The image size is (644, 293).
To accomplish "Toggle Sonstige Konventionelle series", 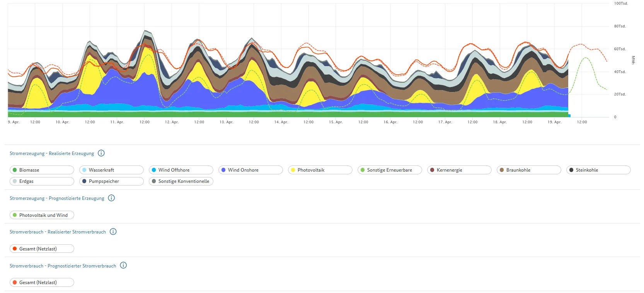I will coord(181,181).
